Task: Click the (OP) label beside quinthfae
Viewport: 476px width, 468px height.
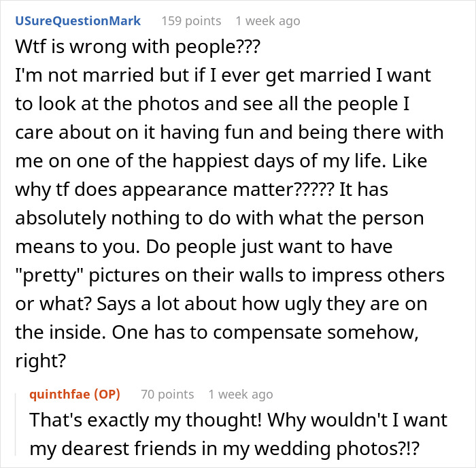Action: 105,394
